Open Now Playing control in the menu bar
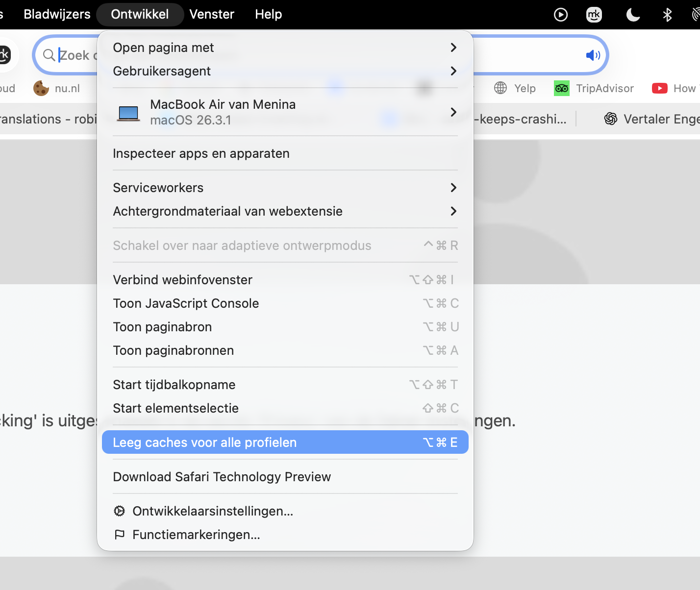This screenshot has height=590, width=700. coord(560,14)
